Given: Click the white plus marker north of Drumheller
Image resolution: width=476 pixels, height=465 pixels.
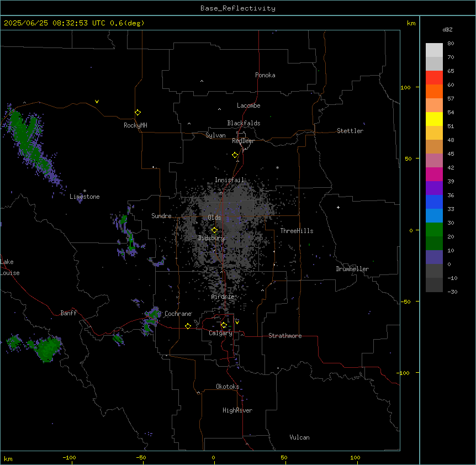Looking at the screenshot, I should [x=338, y=207].
